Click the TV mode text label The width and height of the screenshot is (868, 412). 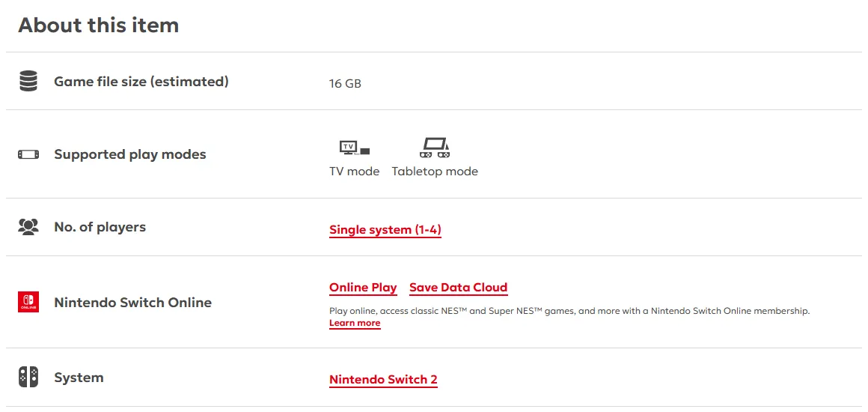coord(354,172)
